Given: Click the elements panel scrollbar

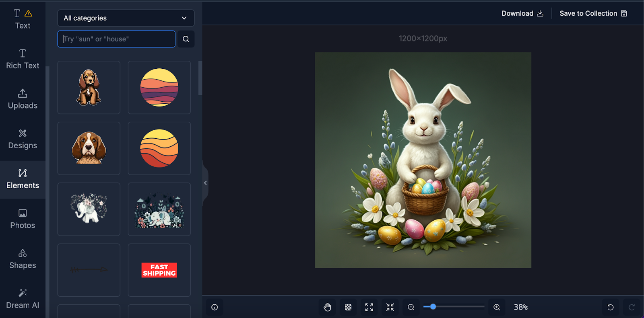Looking at the screenshot, I should [200, 78].
